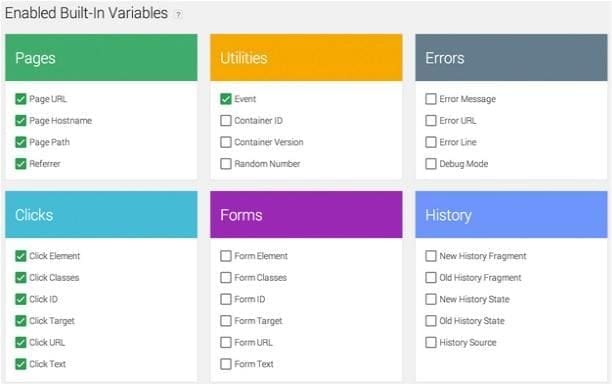612x384 pixels.
Task: Uncheck the Event variable checkbox
Action: 226,99
